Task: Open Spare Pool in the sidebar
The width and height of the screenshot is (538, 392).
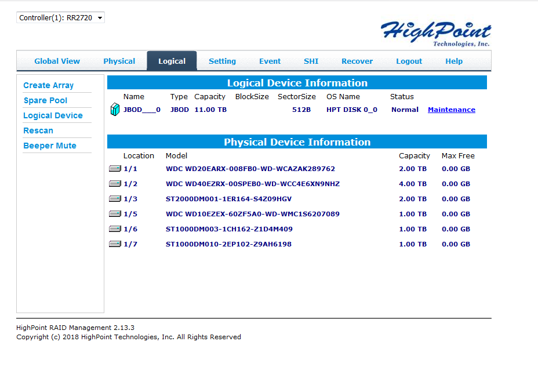Action: (45, 100)
